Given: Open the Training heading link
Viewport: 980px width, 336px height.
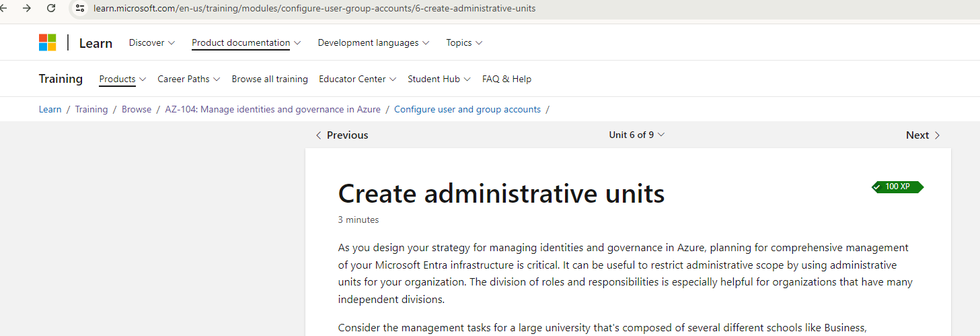Looking at the screenshot, I should (61, 79).
